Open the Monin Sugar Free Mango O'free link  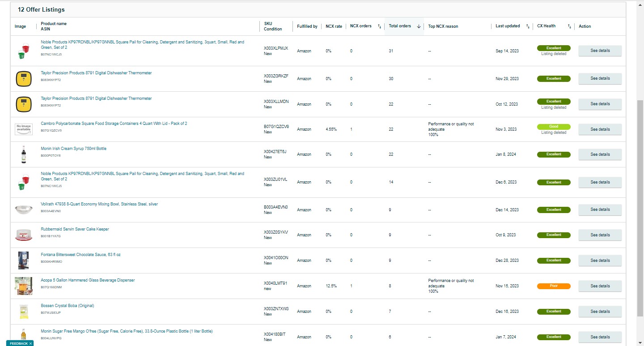[127, 331]
